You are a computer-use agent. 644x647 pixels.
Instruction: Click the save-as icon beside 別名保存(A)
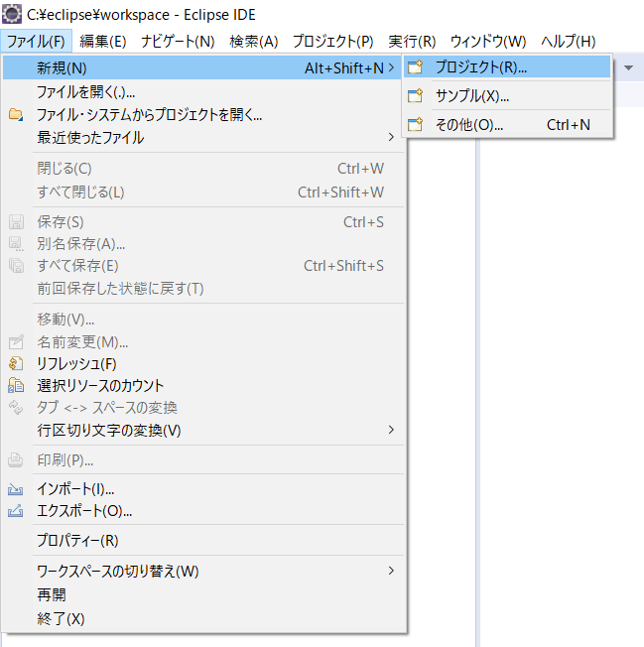click(16, 244)
